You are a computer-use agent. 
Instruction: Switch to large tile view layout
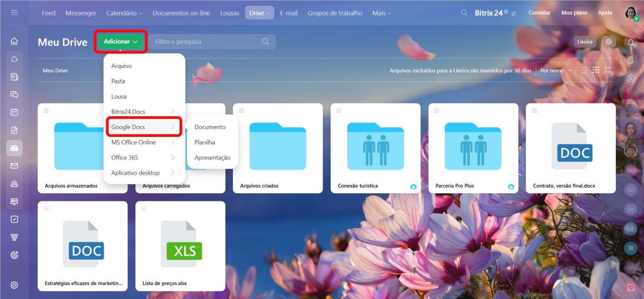coord(608,70)
